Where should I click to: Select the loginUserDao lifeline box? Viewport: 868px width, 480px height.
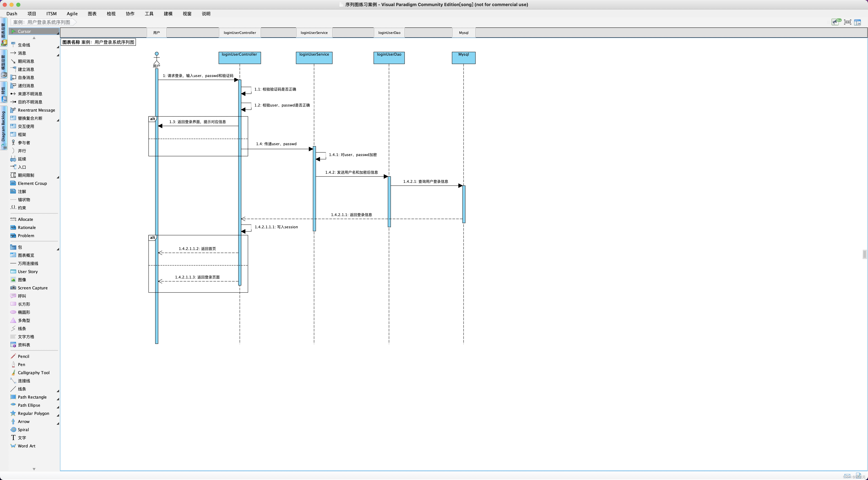[389, 58]
